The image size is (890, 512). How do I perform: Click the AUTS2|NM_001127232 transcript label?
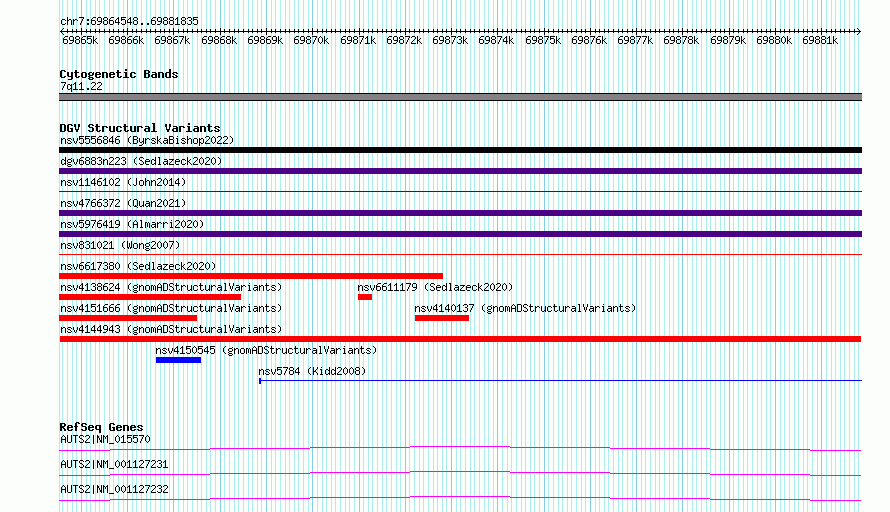tap(114, 489)
